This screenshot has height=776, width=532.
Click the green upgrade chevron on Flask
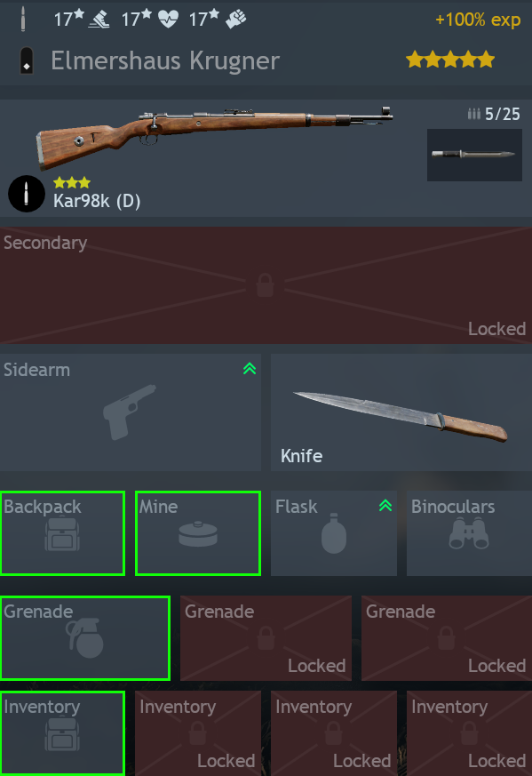(385, 505)
